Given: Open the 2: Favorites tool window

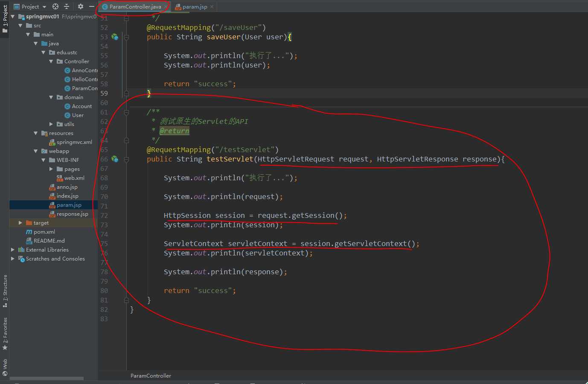Looking at the screenshot, I should [x=5, y=333].
